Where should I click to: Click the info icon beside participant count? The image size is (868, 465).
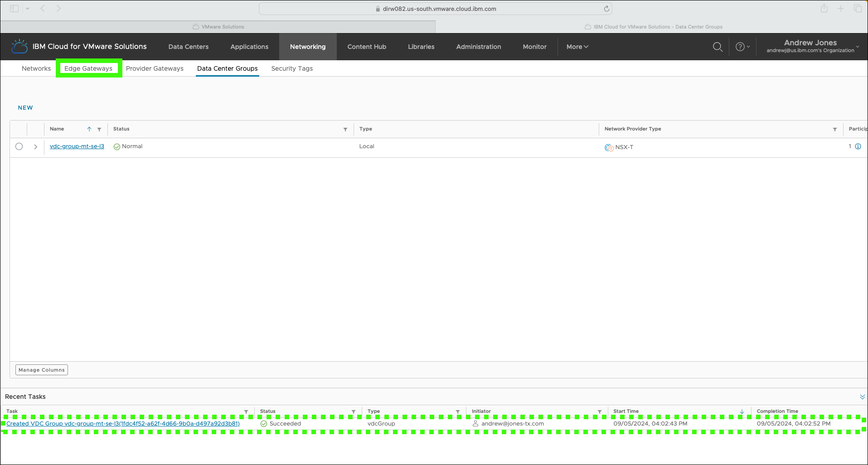pyautogui.click(x=858, y=146)
